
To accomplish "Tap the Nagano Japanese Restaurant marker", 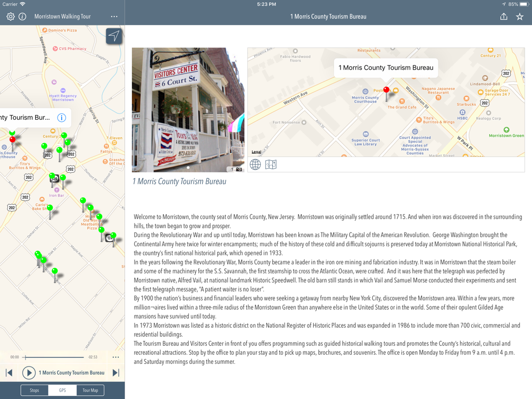I will point(438,98).
